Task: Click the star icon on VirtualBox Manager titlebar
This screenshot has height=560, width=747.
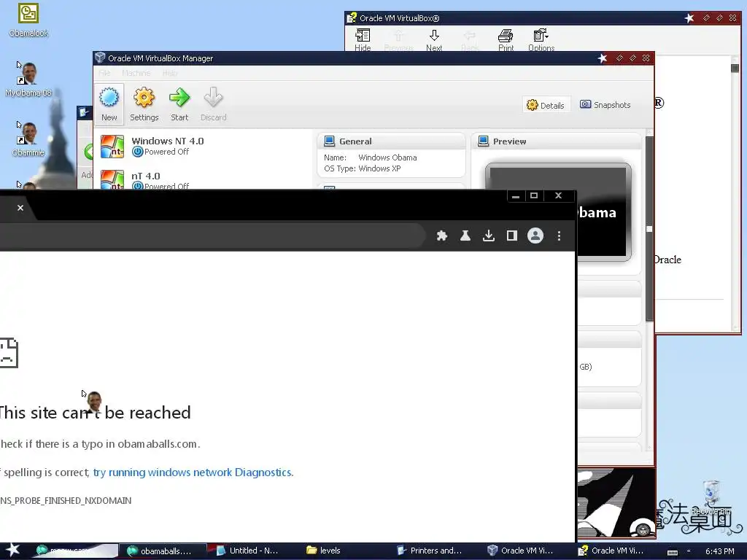Action: click(x=603, y=58)
